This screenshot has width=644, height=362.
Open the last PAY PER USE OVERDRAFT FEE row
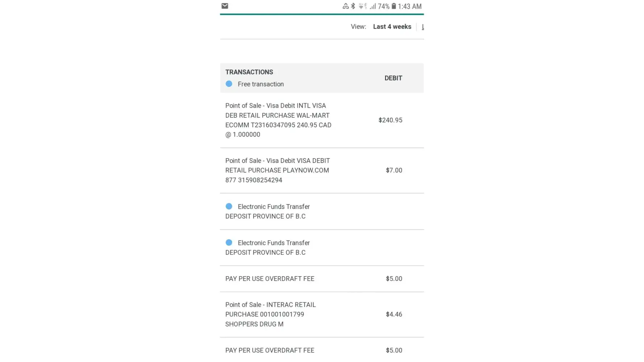point(270,350)
